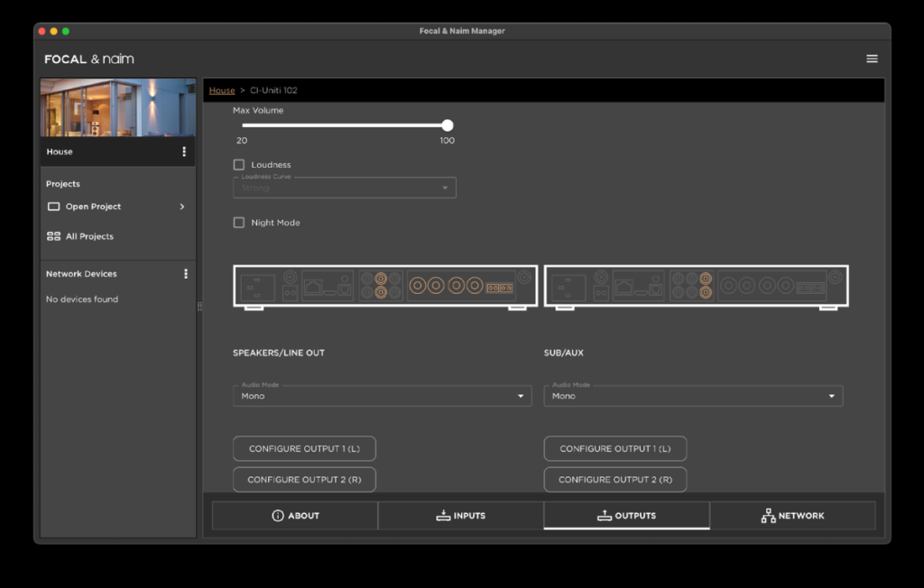Viewport: 924px width, 588px height.
Task: Click the sidebar resize grip handle
Action: [x=199, y=307]
